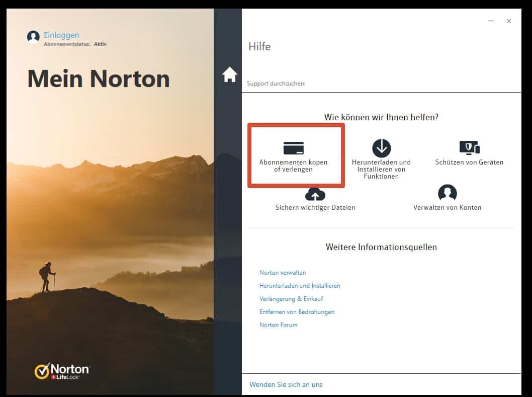
Task: Open the Einloggen sign-in link
Action: (x=61, y=35)
